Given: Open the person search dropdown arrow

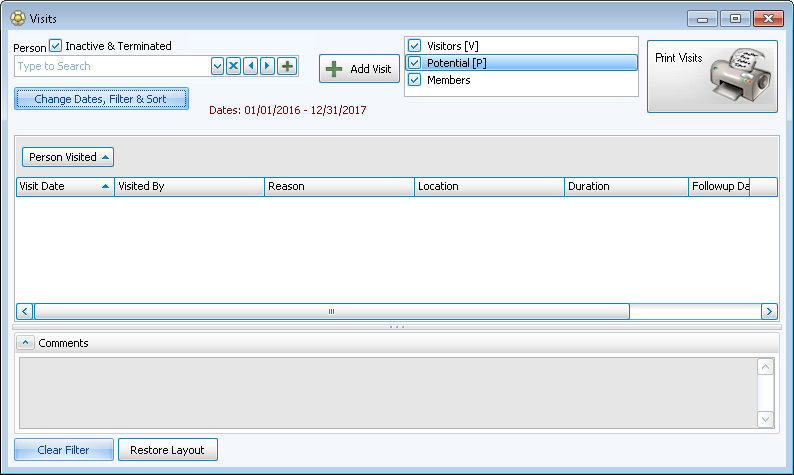Looking at the screenshot, I should click(x=217, y=66).
